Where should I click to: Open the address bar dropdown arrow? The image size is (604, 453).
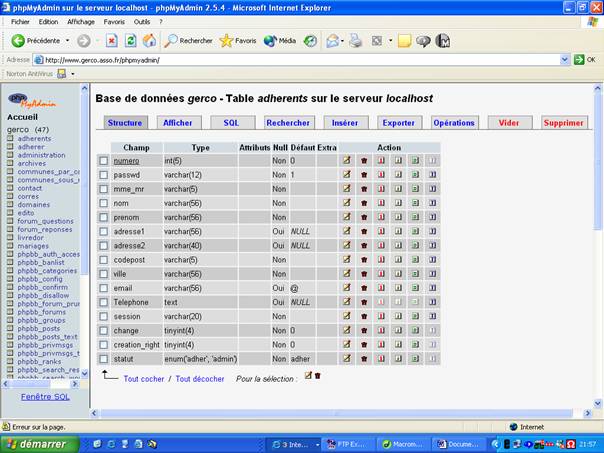[566, 59]
